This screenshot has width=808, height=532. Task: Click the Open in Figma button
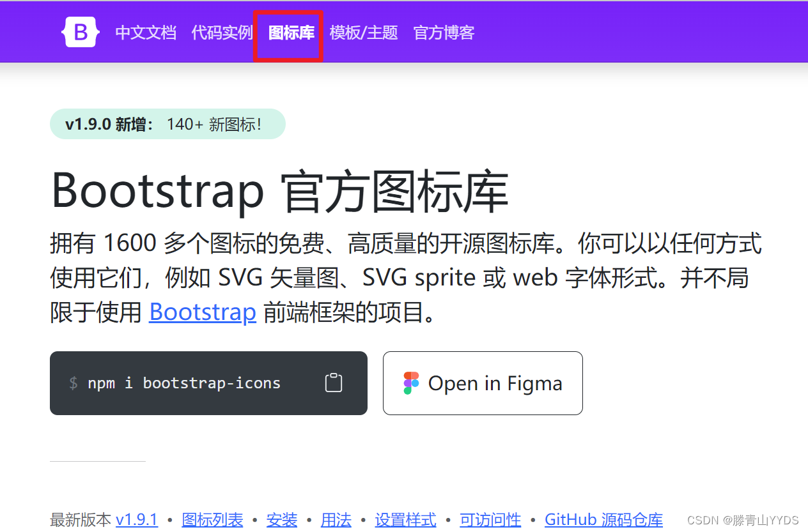483,383
